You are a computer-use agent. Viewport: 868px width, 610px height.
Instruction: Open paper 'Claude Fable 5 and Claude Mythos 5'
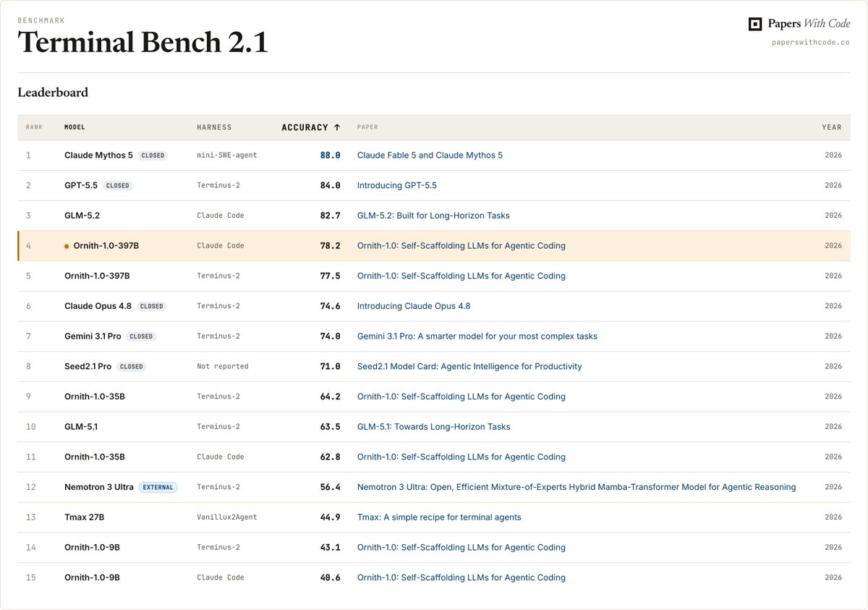tap(430, 156)
